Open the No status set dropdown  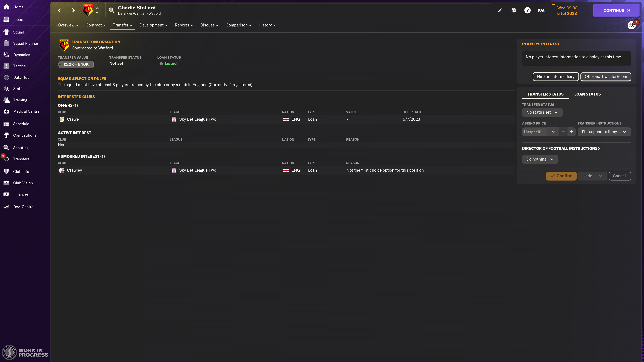coord(542,112)
